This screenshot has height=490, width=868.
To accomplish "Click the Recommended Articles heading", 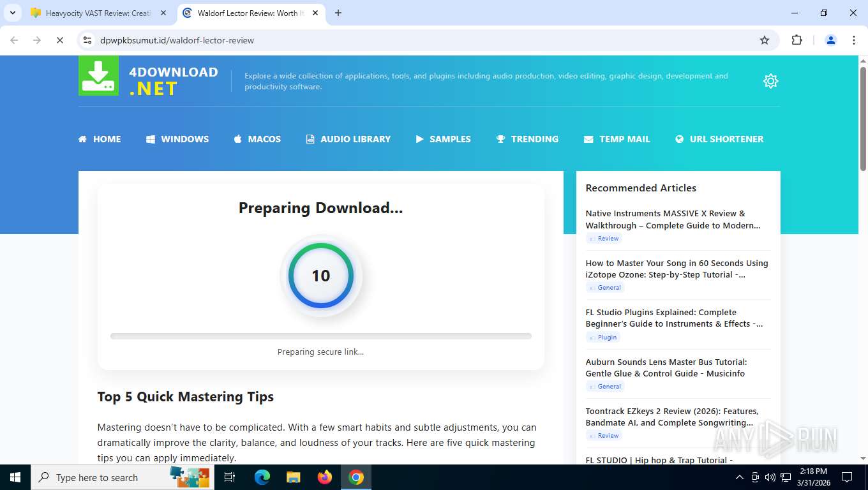I will point(641,188).
